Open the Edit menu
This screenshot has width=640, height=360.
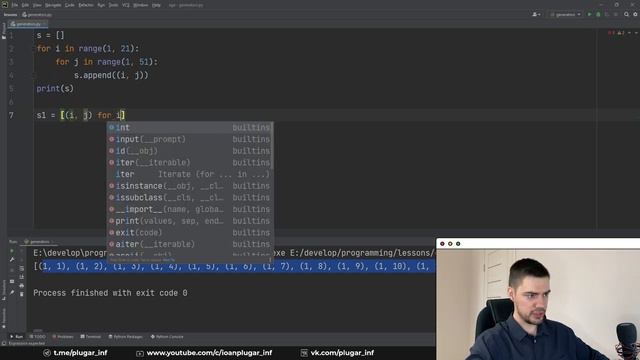[25, 5]
